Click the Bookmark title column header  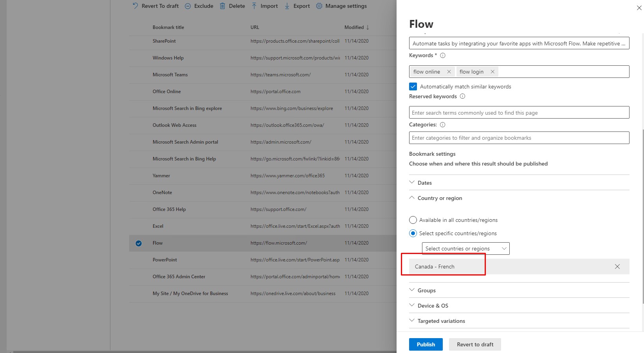[x=168, y=27]
